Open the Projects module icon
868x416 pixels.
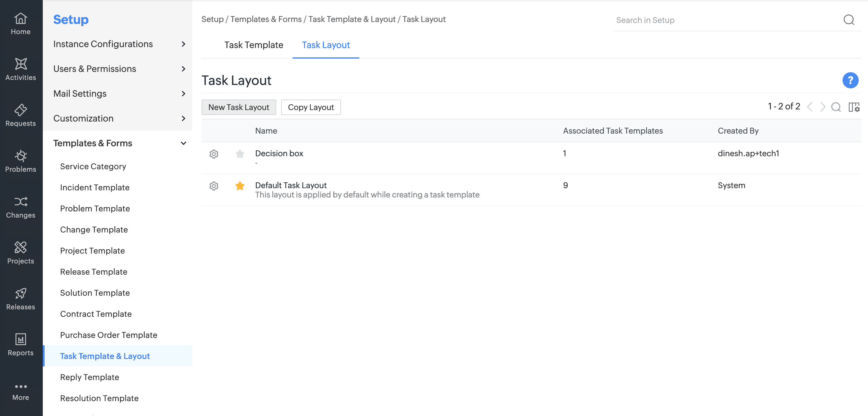(20, 248)
